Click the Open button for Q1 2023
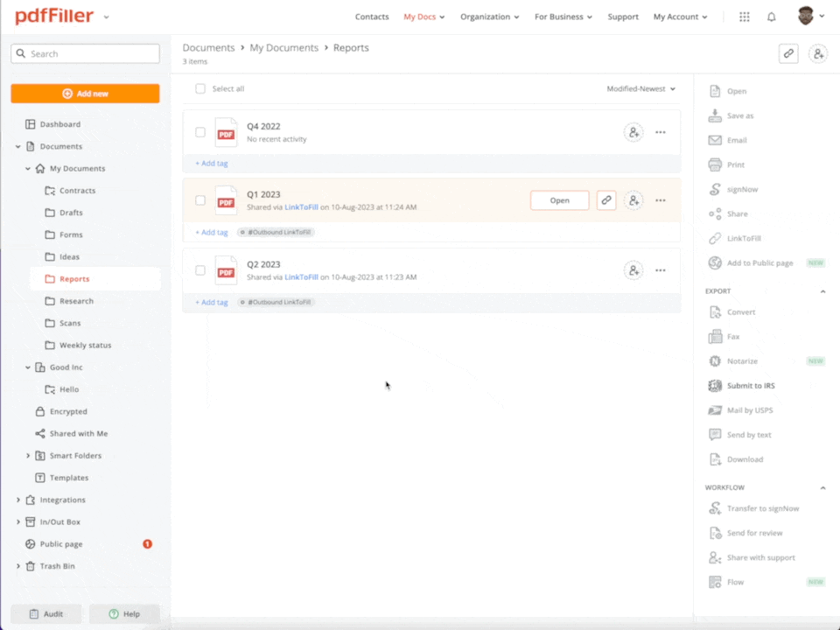840x630 pixels. (x=559, y=200)
